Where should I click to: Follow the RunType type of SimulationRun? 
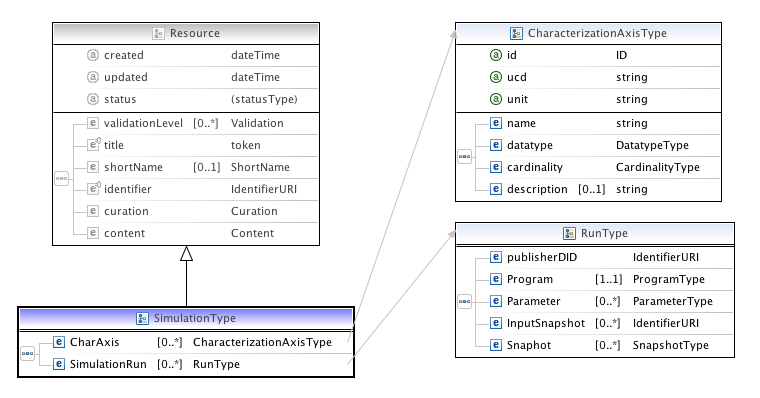[216, 364]
